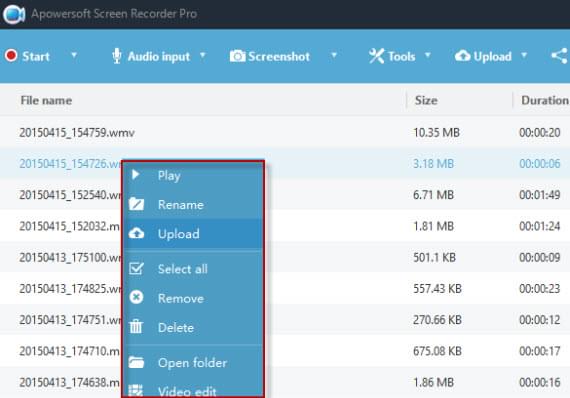Click the Tools button label
Image resolution: width=570 pixels, height=398 pixels.
(401, 56)
